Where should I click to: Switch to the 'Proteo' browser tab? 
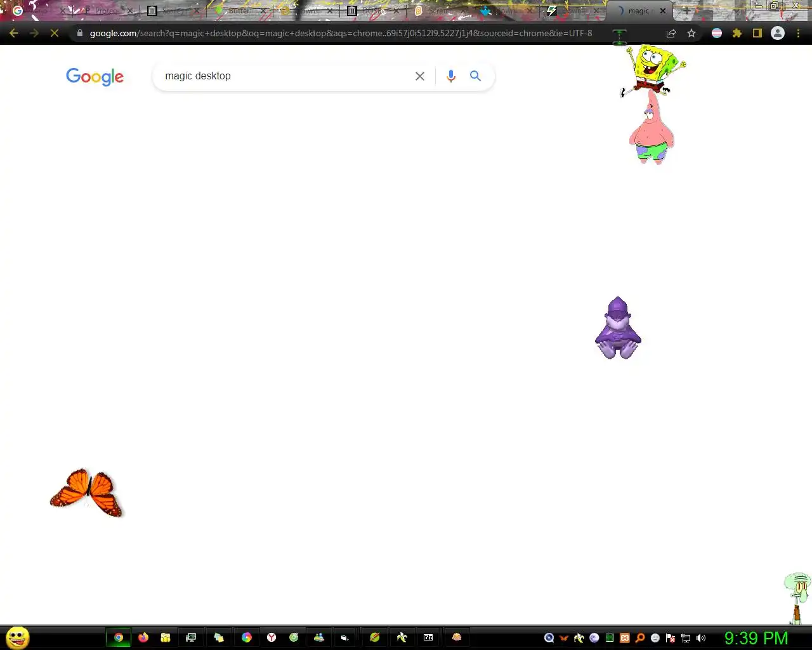point(106,11)
